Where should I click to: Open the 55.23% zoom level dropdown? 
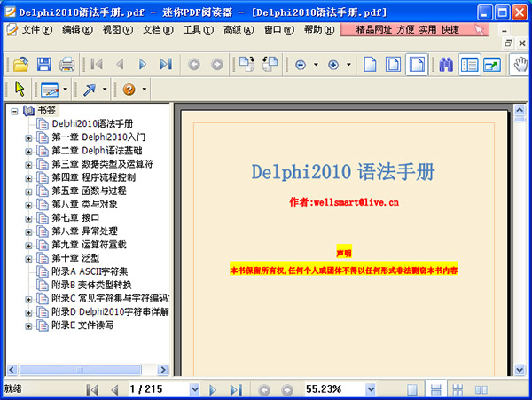[371, 389]
